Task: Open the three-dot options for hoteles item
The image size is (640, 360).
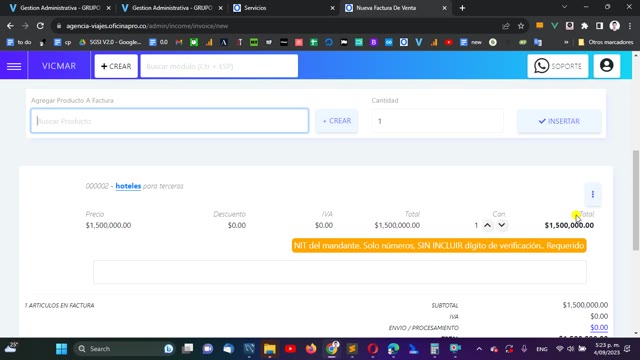Action: point(593,194)
